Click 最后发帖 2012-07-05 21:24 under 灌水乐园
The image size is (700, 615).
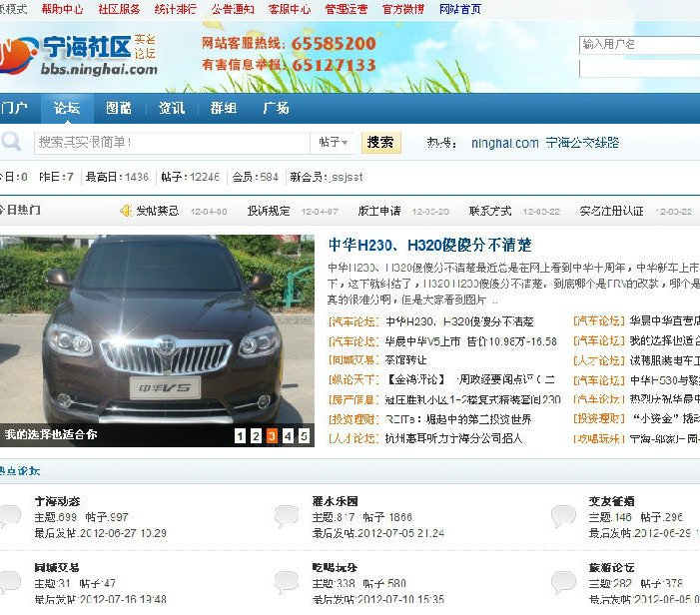[378, 533]
